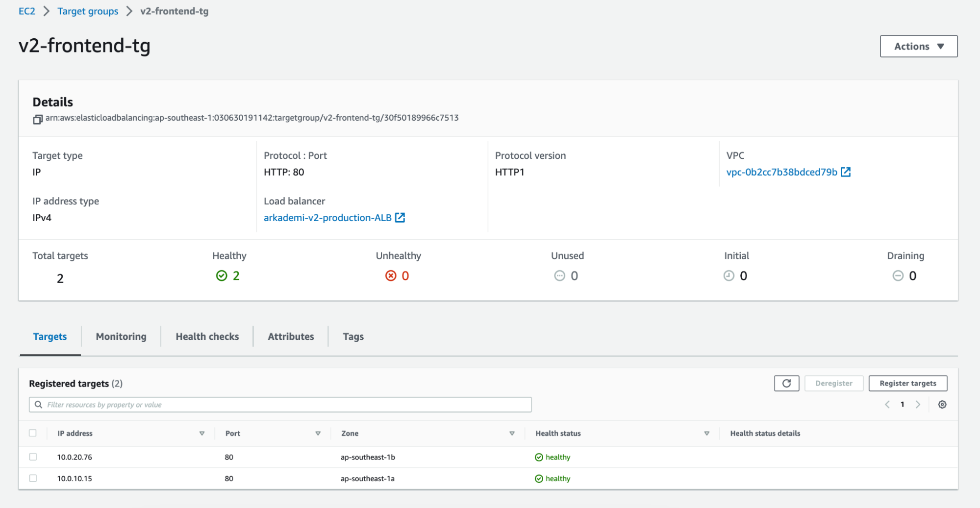Image resolution: width=980 pixels, height=508 pixels.
Task: Click Health status details column header
Action: point(765,433)
